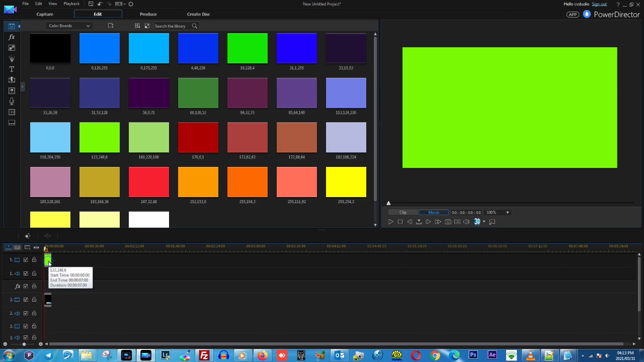644x362 pixels.
Task: Step to the previous frame
Action: 410,222
